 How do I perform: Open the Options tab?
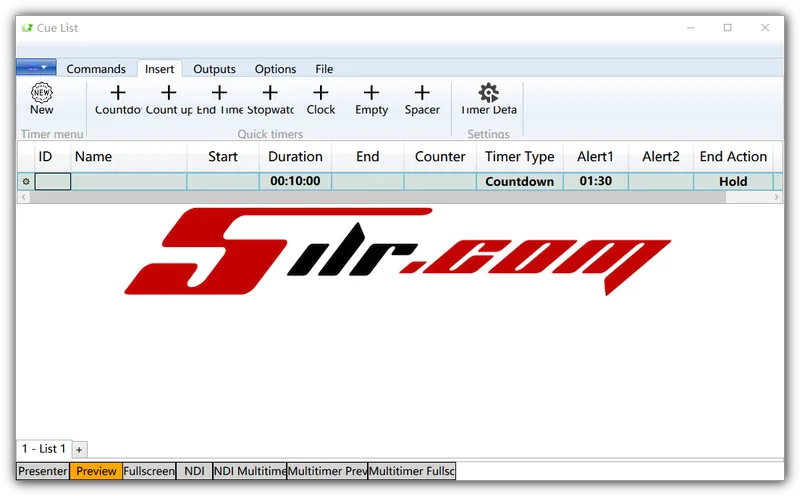(x=276, y=69)
